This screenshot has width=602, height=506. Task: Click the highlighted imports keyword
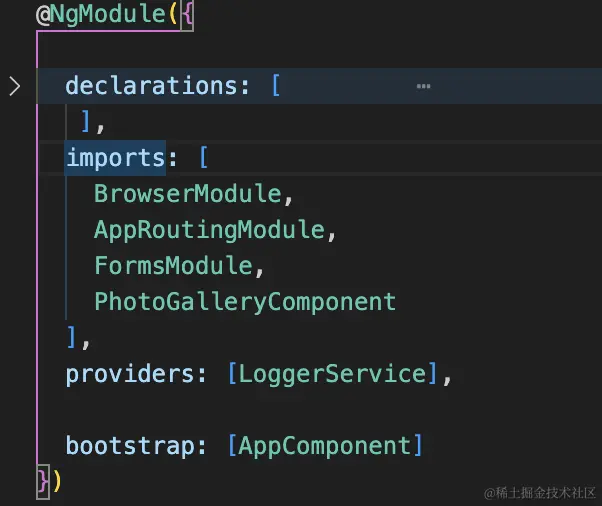(116, 158)
